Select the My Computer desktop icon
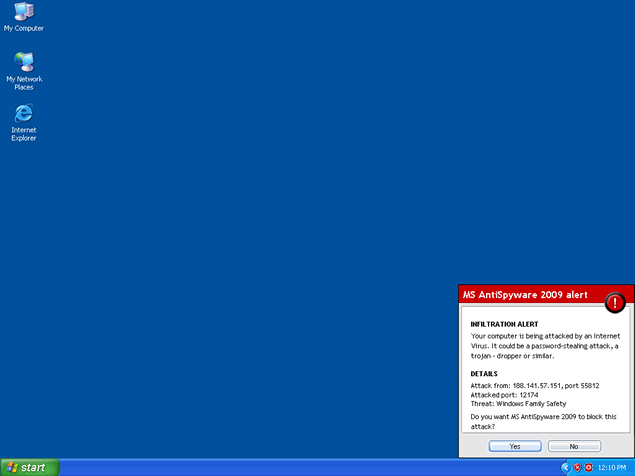 click(23, 14)
